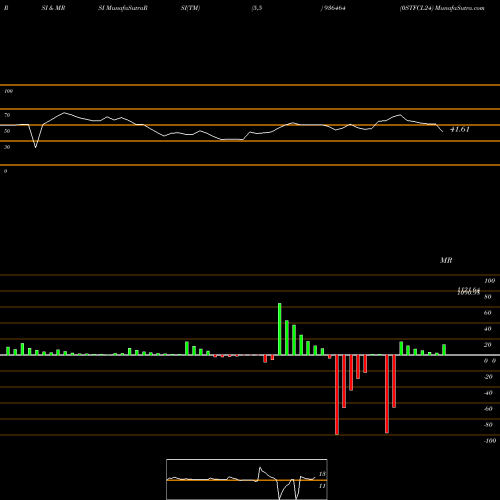
Task: Click the mini chart value 11
Action: (322, 486)
